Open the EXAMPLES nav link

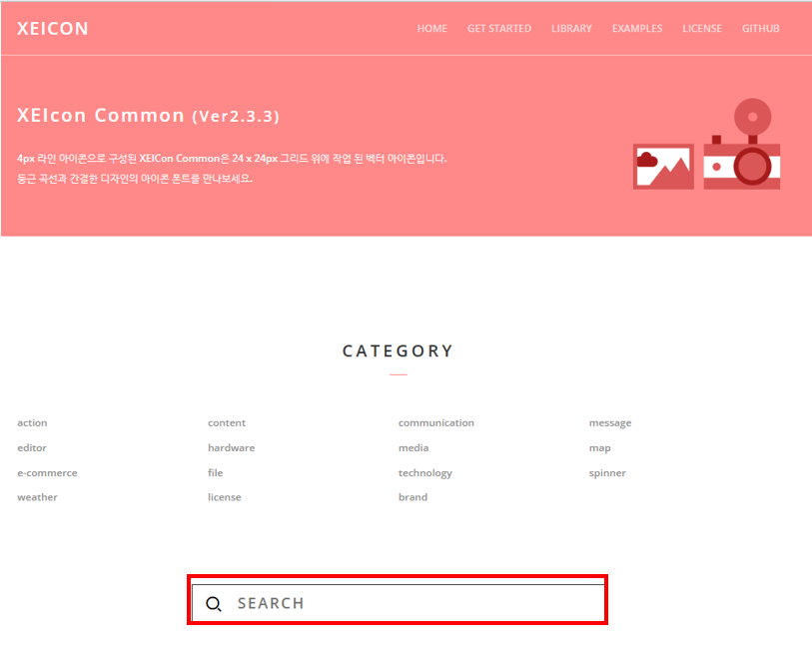pyautogui.click(x=637, y=29)
